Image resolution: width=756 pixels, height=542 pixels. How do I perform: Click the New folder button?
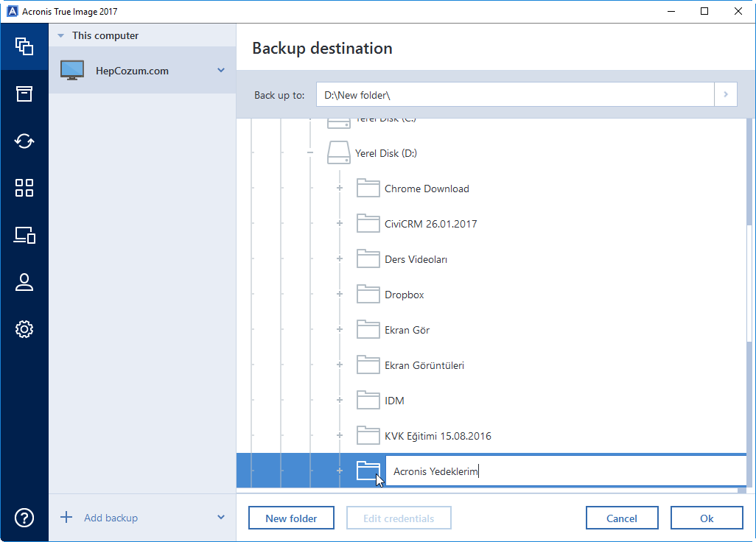tap(291, 518)
